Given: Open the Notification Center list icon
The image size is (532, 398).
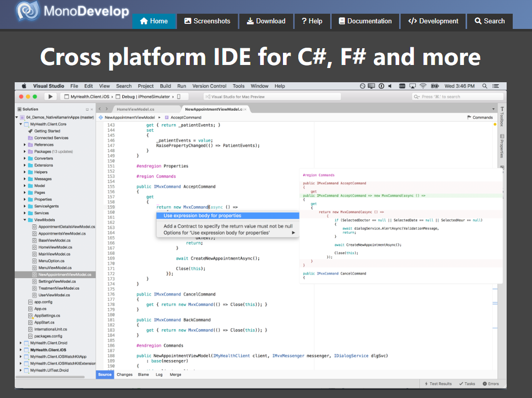Looking at the screenshot, I should (495, 86).
